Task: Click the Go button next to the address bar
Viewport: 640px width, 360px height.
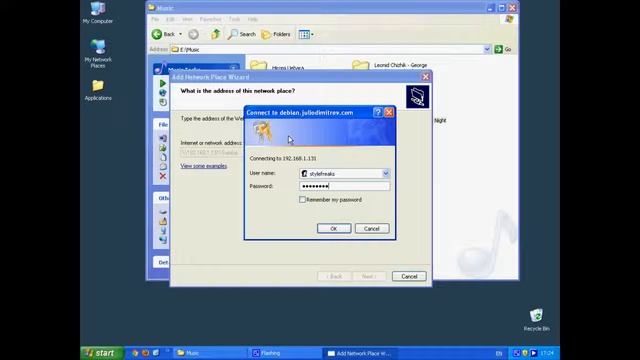Action: (503, 49)
